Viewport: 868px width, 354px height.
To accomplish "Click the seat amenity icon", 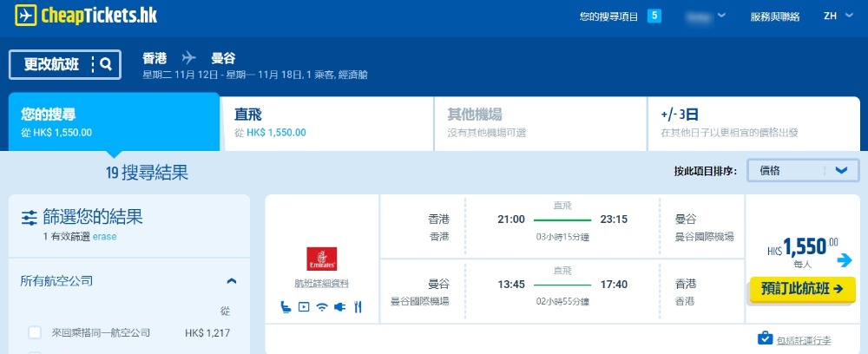I will (x=286, y=306).
